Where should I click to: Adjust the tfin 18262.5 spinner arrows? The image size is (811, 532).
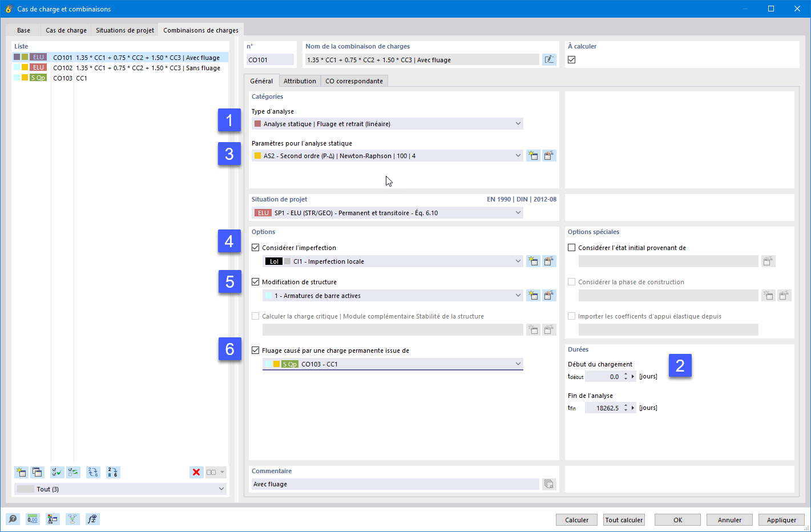coord(626,408)
